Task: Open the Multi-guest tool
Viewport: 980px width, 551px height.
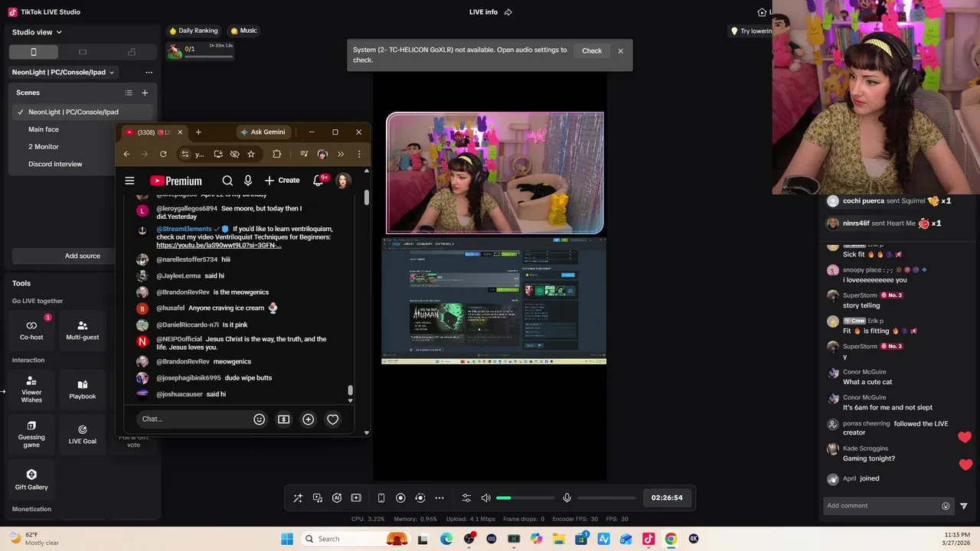Action: (x=83, y=330)
